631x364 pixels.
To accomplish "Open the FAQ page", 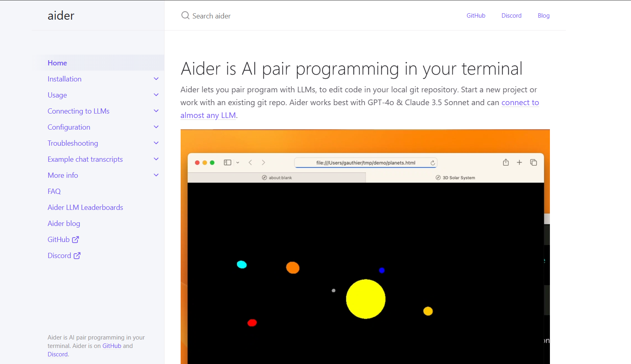I will [54, 191].
